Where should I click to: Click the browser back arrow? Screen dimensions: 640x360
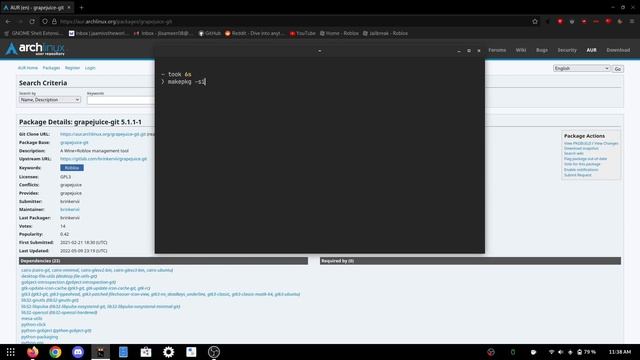pos(9,21)
